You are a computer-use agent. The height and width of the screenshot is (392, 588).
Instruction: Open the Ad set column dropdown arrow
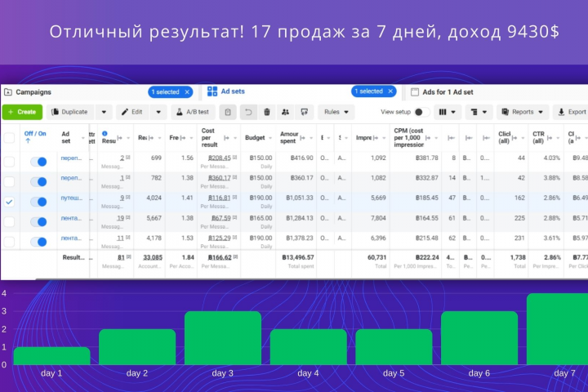tap(82, 138)
